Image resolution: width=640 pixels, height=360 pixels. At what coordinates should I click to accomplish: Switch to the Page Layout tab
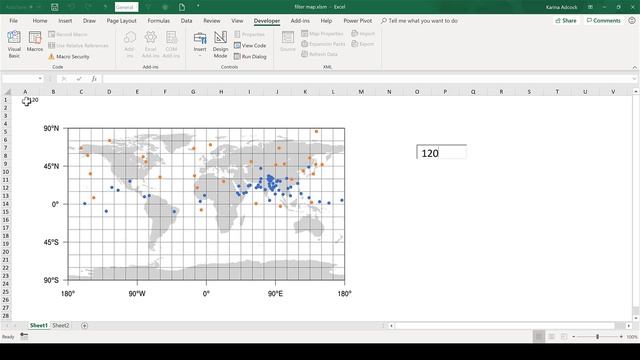click(x=121, y=21)
